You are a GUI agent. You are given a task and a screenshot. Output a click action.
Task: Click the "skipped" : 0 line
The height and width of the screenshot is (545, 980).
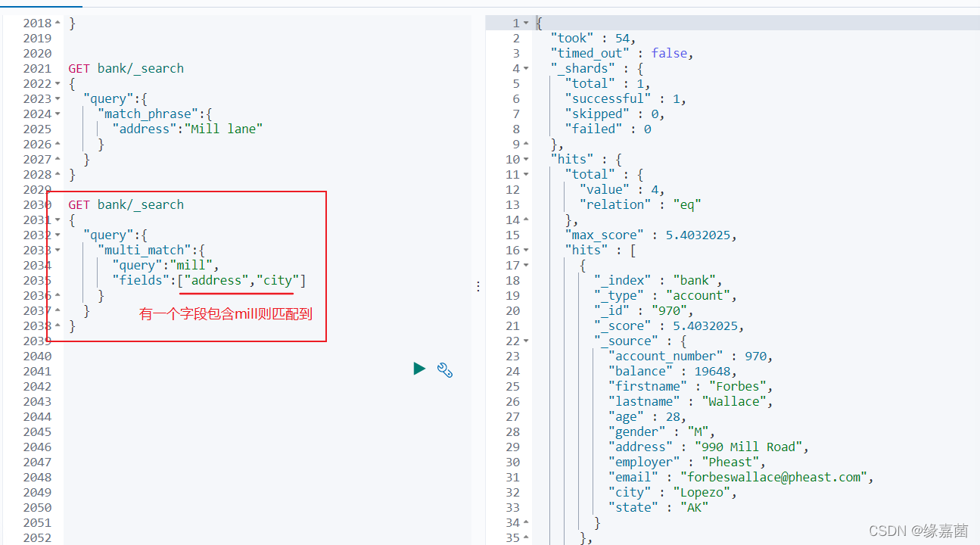pos(614,114)
